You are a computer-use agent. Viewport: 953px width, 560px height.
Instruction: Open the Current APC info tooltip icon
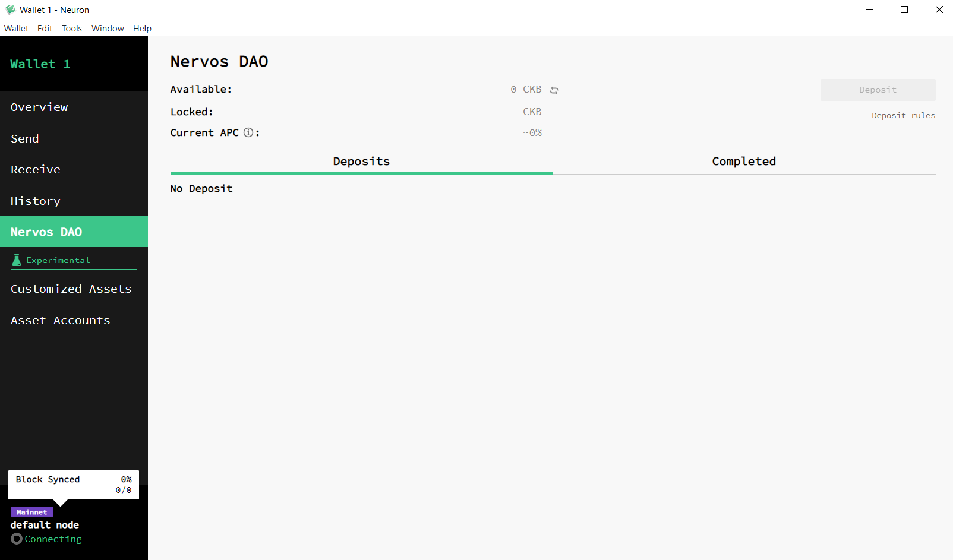coord(248,132)
